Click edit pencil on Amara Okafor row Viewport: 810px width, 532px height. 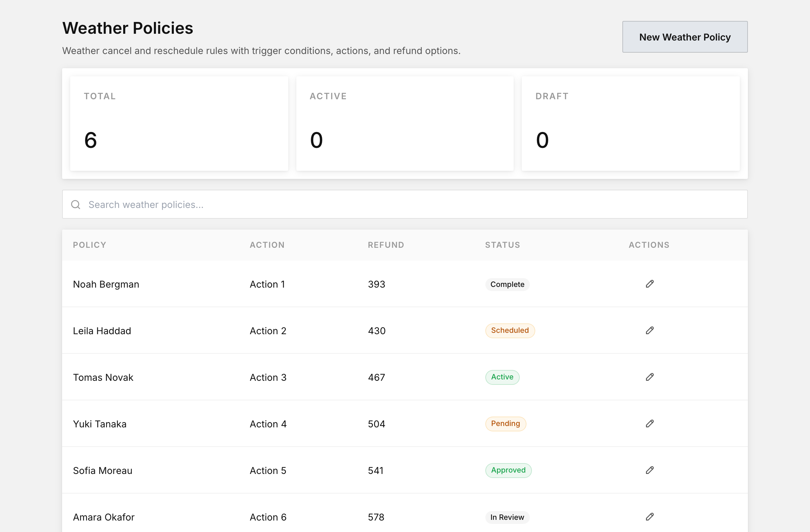[x=649, y=517]
